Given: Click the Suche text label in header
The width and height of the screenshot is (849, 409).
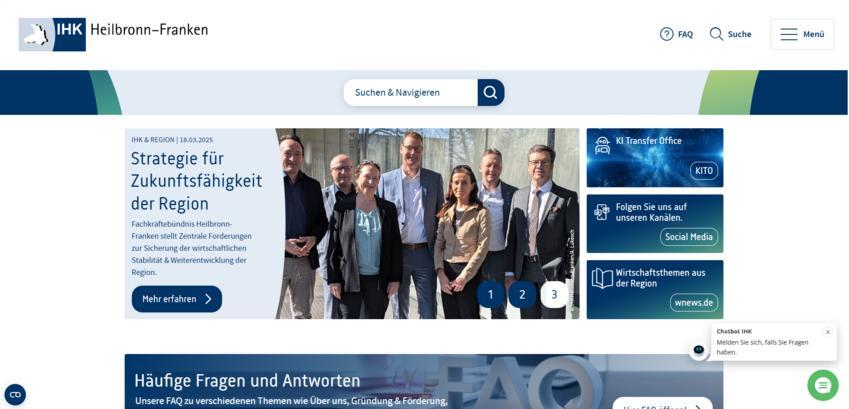Looking at the screenshot, I should (740, 34).
